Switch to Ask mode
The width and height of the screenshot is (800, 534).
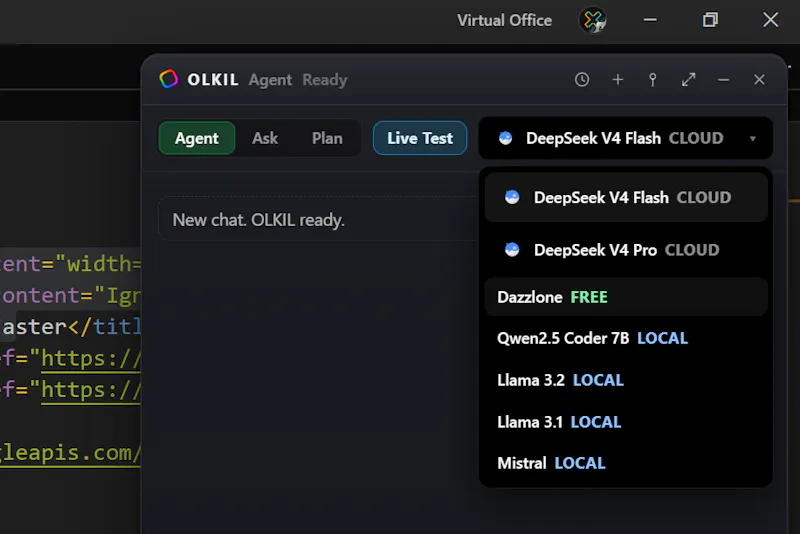pyautogui.click(x=265, y=138)
